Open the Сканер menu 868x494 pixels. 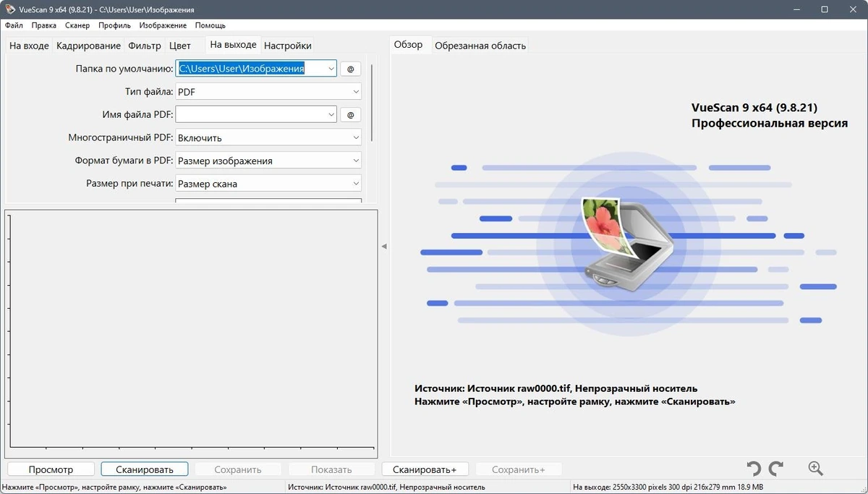(77, 25)
